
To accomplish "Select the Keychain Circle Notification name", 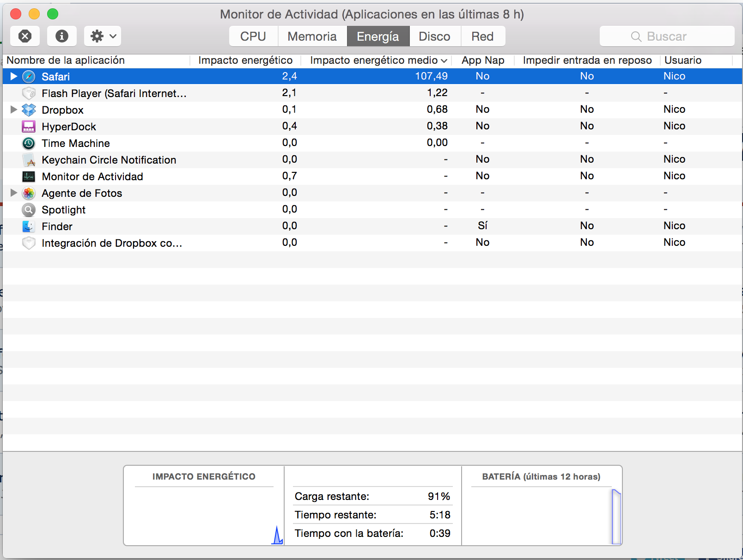I will [109, 160].
